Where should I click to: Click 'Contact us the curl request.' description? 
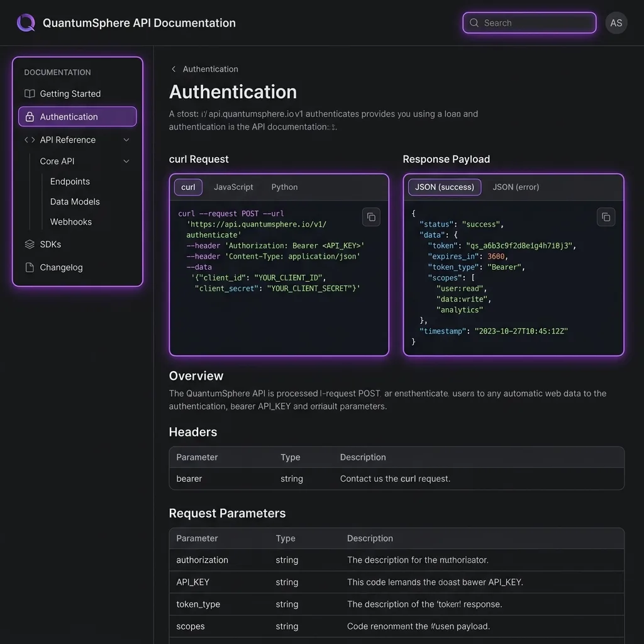[395, 479]
